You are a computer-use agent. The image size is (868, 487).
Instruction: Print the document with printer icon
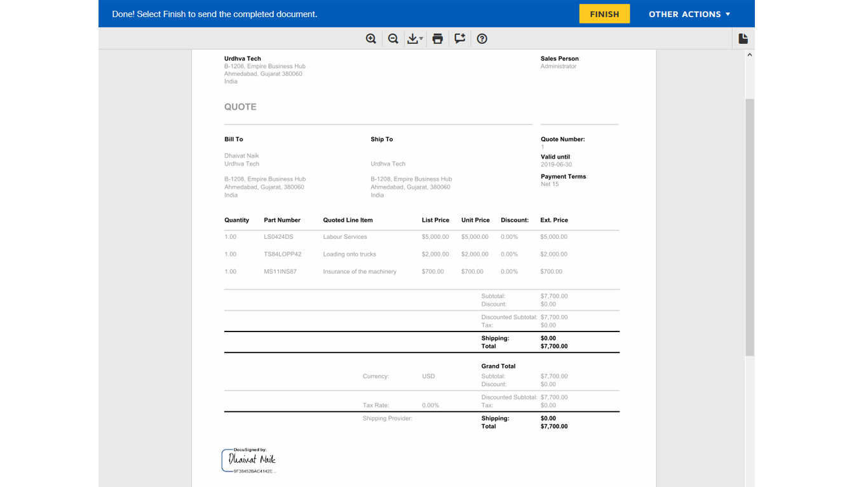pyautogui.click(x=438, y=39)
